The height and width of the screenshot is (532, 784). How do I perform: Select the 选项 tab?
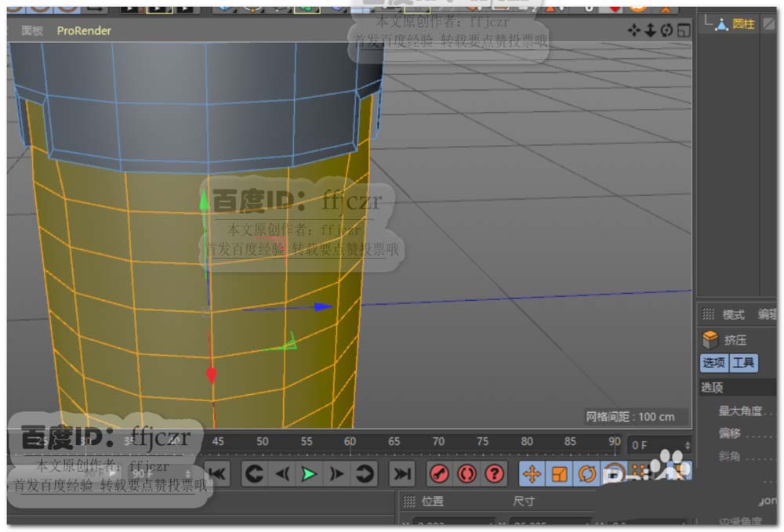pos(713,363)
